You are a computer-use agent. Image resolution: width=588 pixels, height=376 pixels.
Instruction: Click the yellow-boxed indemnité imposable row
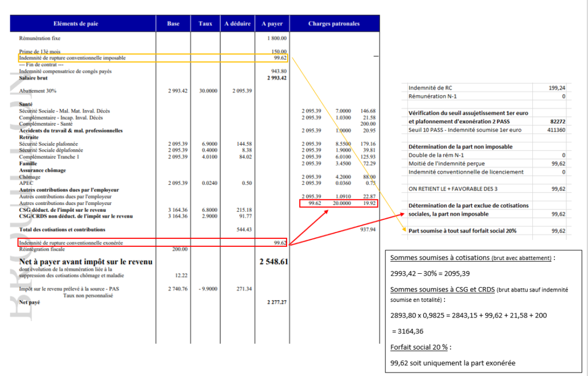153,58
